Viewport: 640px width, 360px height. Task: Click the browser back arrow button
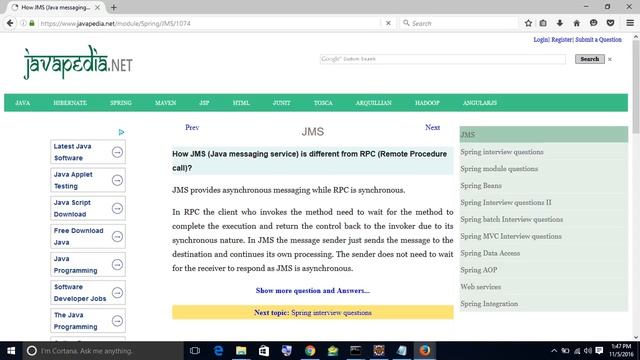(x=10, y=23)
